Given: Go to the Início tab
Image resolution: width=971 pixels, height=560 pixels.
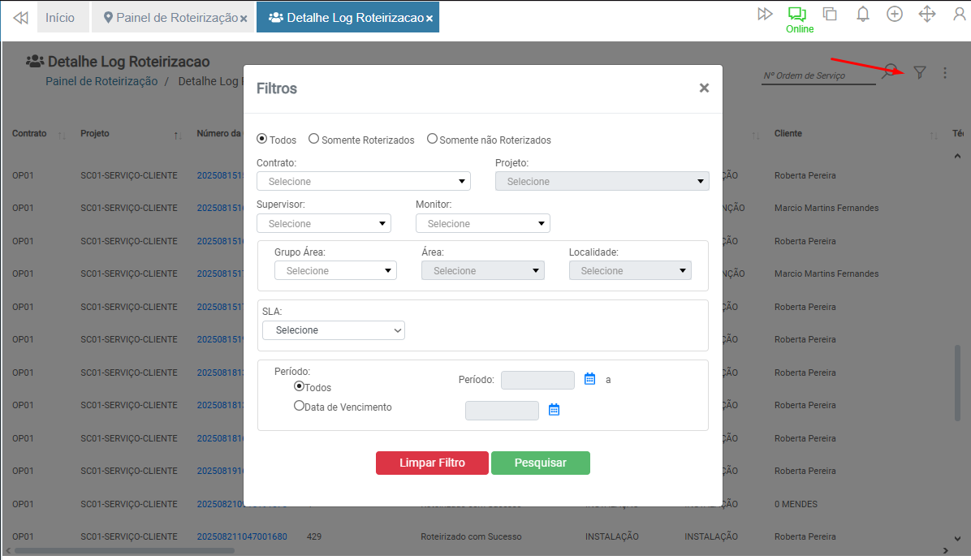Looking at the screenshot, I should pos(60,17).
